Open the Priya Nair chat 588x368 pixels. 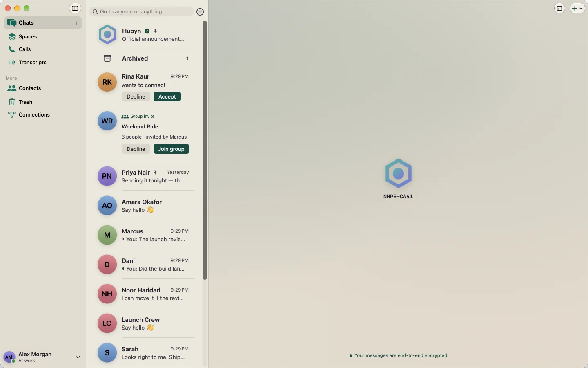click(x=145, y=176)
